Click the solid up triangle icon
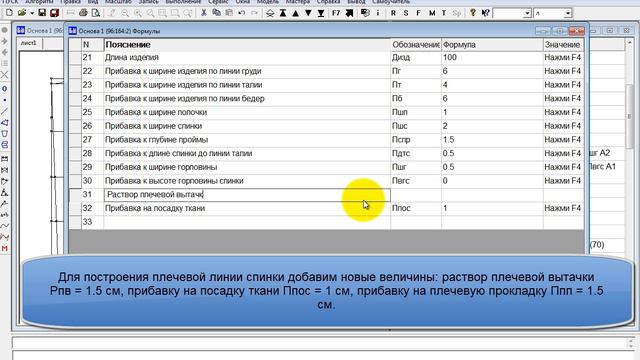The width and height of the screenshot is (640, 360). (296, 13)
